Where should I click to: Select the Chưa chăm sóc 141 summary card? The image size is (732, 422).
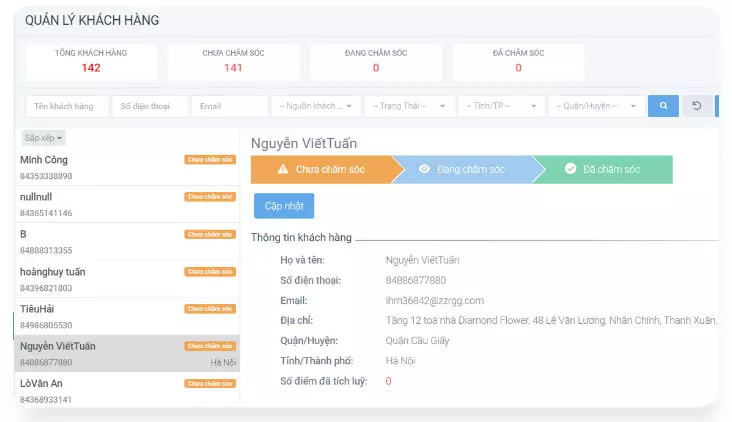click(233, 61)
